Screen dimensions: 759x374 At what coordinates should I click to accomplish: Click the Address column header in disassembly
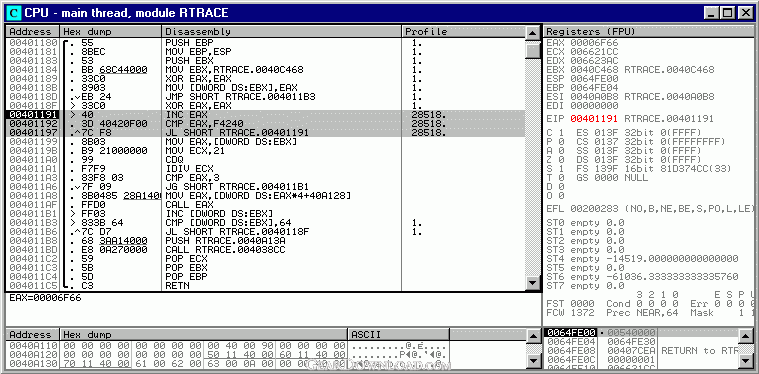point(32,31)
